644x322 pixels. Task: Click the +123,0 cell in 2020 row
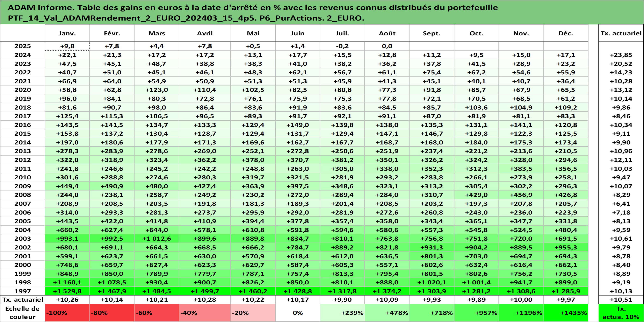pyautogui.click(x=157, y=90)
